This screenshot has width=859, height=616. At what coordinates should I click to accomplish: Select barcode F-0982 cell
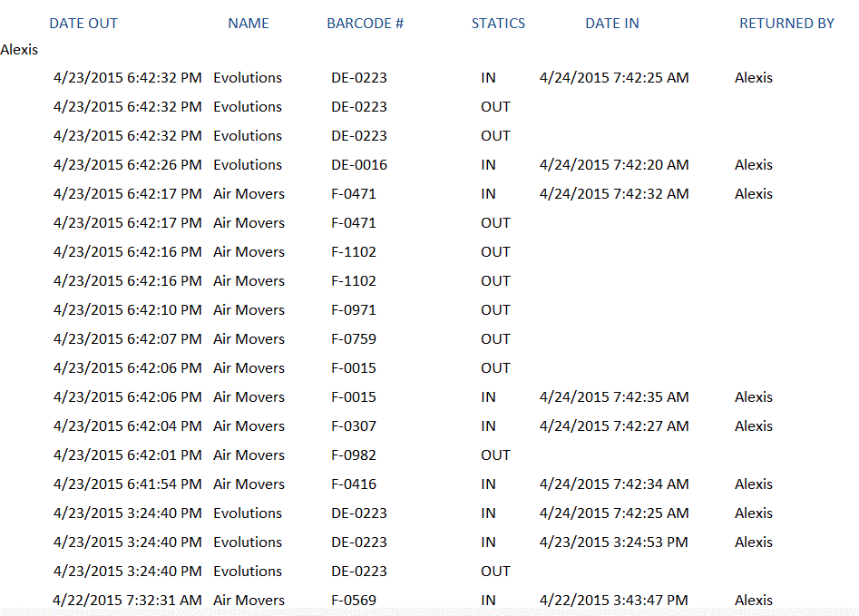[x=354, y=455]
